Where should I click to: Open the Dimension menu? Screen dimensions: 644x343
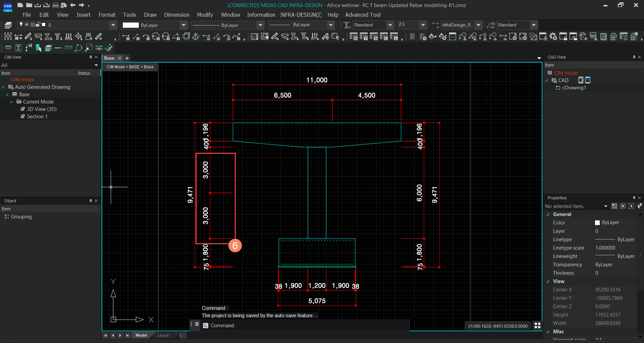point(177,15)
